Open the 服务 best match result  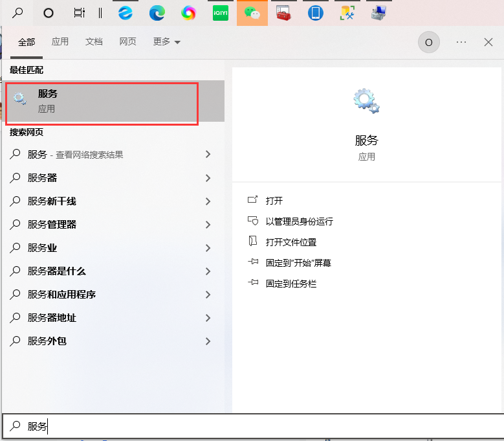click(x=115, y=101)
